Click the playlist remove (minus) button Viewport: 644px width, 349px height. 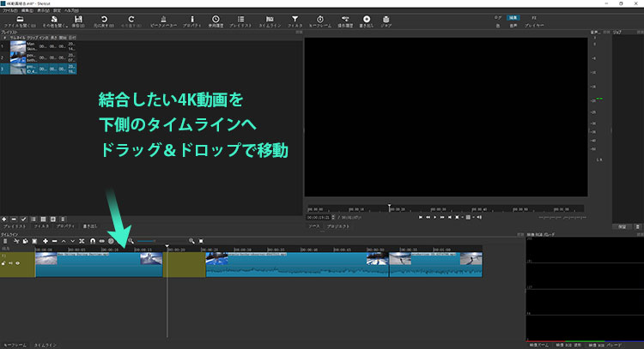point(14,220)
